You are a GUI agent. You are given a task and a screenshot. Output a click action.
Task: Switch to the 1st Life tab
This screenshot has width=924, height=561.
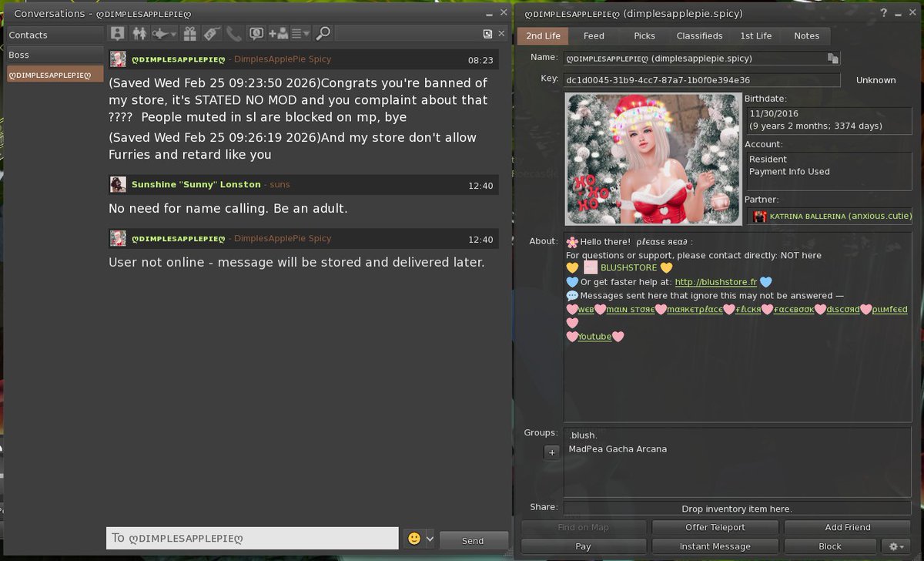point(756,35)
